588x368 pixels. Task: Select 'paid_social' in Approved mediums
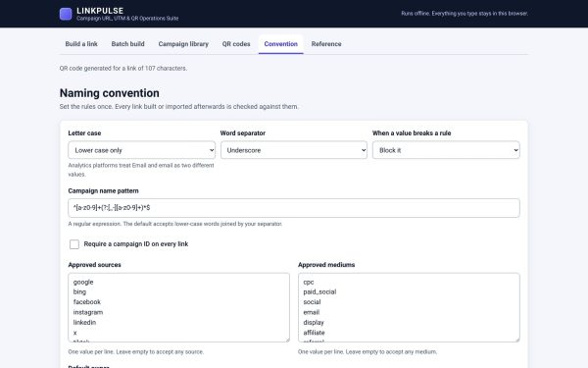tap(319, 291)
